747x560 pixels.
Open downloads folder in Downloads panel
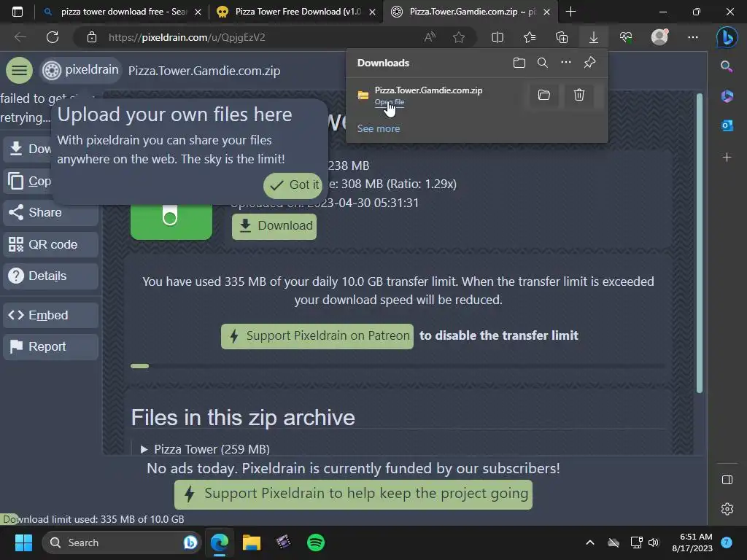(519, 63)
